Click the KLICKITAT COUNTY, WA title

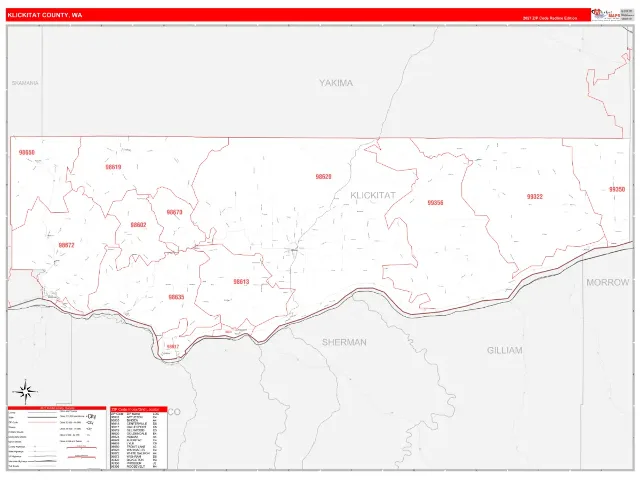click(44, 15)
